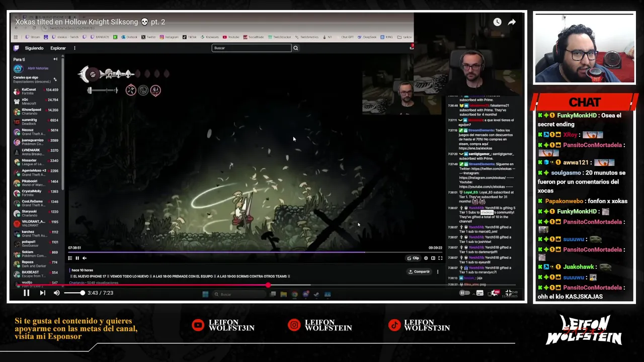
Task: Skip to the next YouTube video
Action: 42,293
